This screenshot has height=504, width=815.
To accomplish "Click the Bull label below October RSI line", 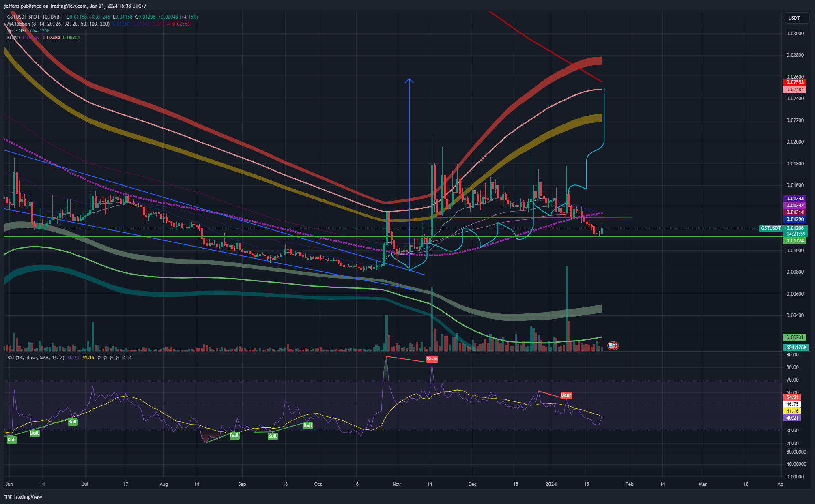I will click(308, 426).
